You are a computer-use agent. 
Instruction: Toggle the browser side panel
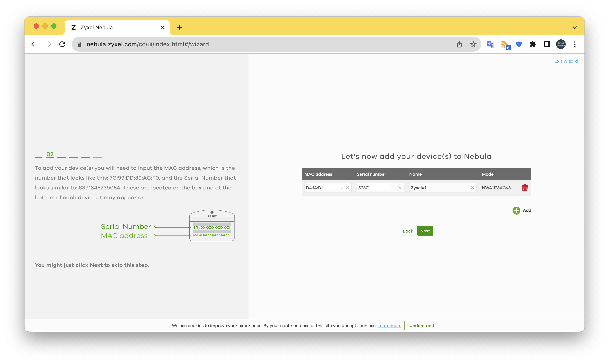click(547, 44)
